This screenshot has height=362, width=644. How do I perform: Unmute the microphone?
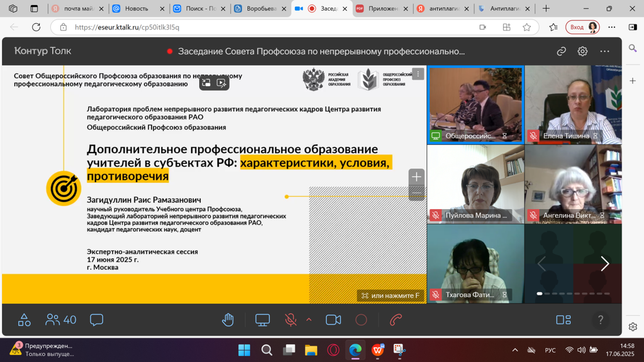(291, 320)
